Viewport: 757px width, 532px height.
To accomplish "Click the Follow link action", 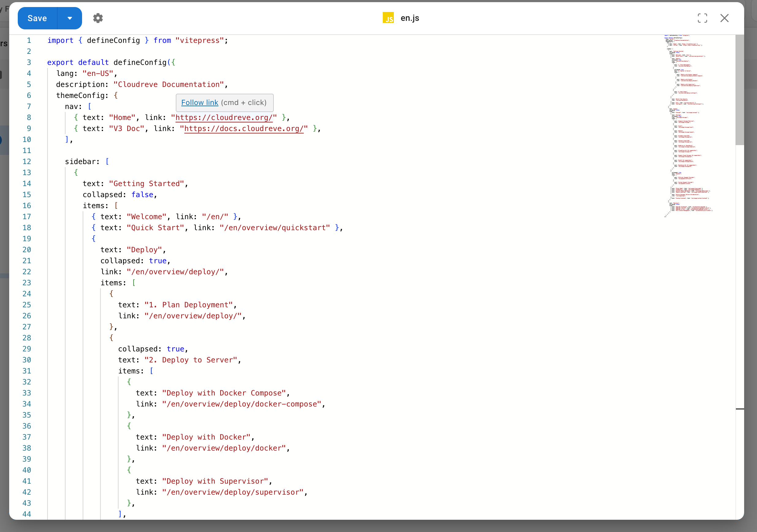I will tap(199, 103).
